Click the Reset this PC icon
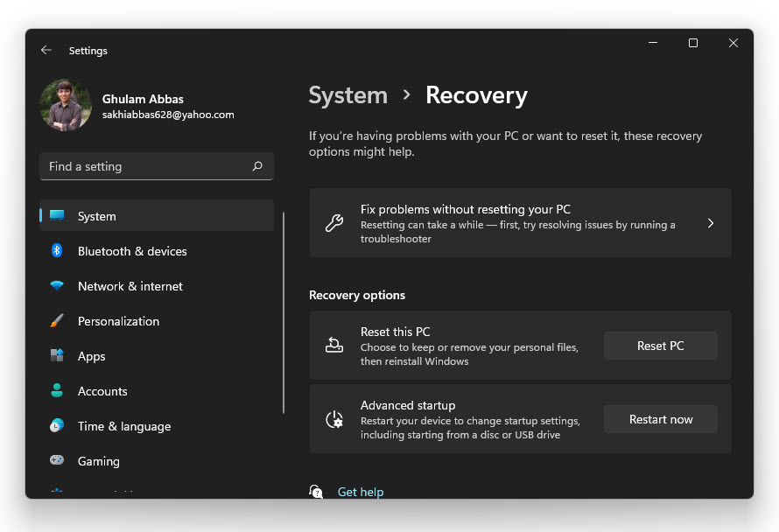The width and height of the screenshot is (779, 532). coord(334,346)
